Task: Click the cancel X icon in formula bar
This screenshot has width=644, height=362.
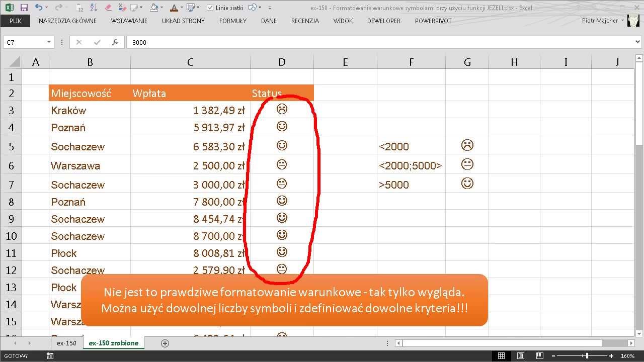Action: tap(78, 42)
